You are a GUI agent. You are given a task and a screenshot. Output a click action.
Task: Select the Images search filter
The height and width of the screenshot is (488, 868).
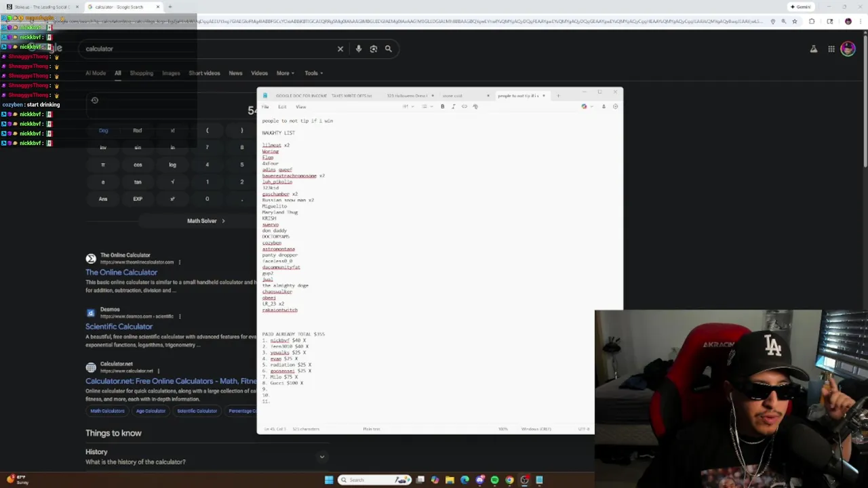pos(171,73)
